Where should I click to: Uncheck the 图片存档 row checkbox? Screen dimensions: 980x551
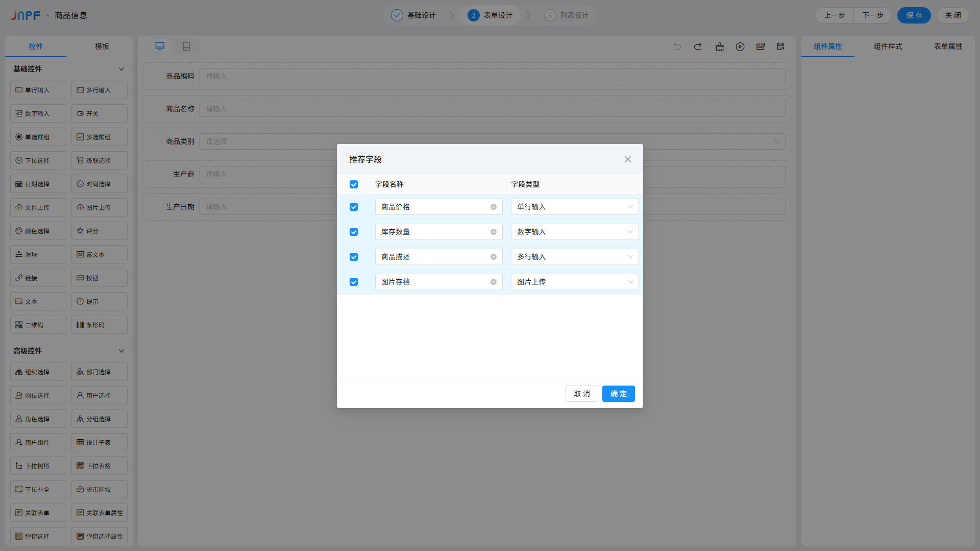354,282
